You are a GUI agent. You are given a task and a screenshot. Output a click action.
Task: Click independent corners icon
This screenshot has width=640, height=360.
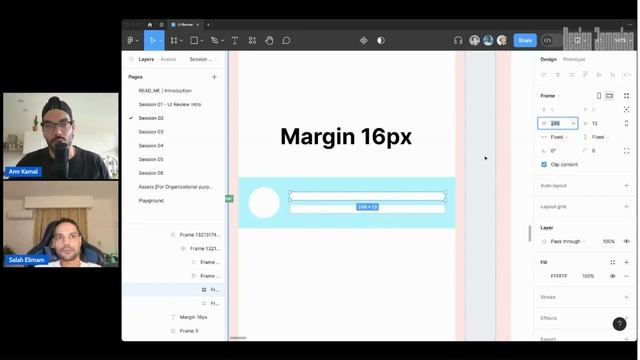(x=626, y=151)
